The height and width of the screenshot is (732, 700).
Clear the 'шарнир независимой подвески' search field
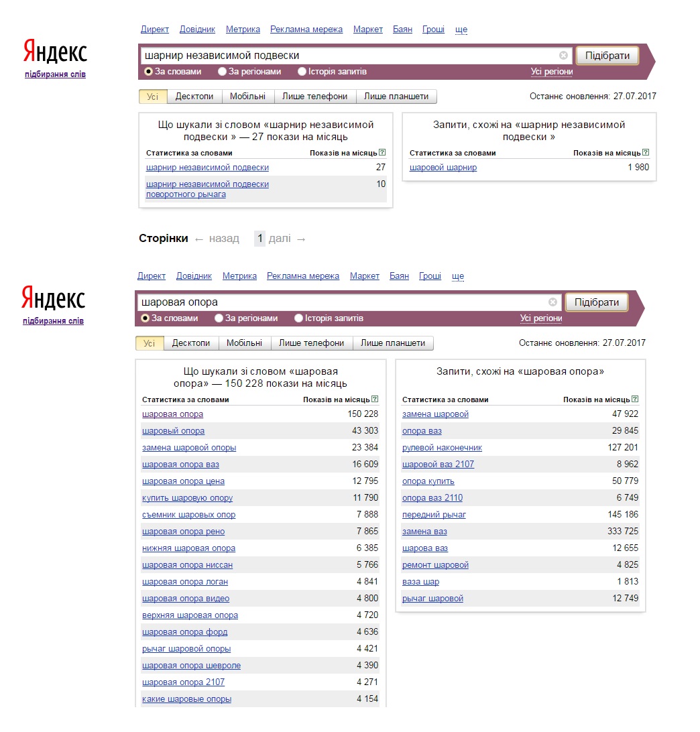click(564, 56)
